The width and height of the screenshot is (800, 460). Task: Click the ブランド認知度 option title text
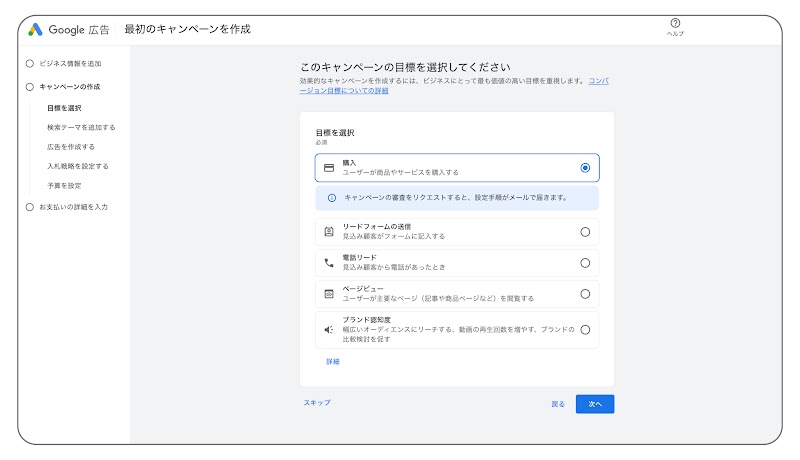(x=366, y=320)
